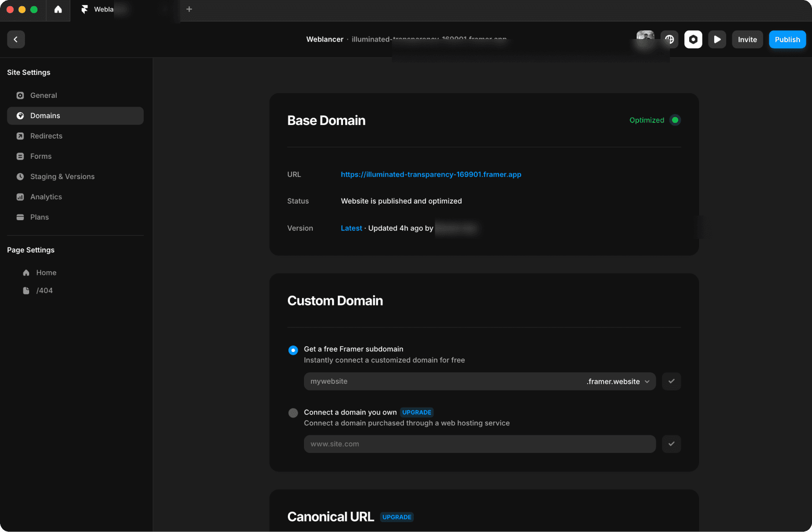
Task: Select Domains in the sidebar
Action: coord(75,116)
